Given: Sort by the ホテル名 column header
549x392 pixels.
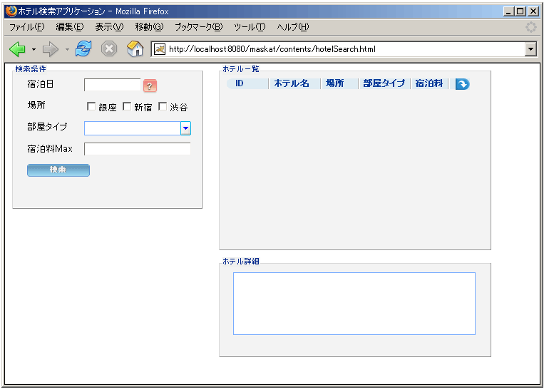Looking at the screenshot, I should [x=294, y=83].
